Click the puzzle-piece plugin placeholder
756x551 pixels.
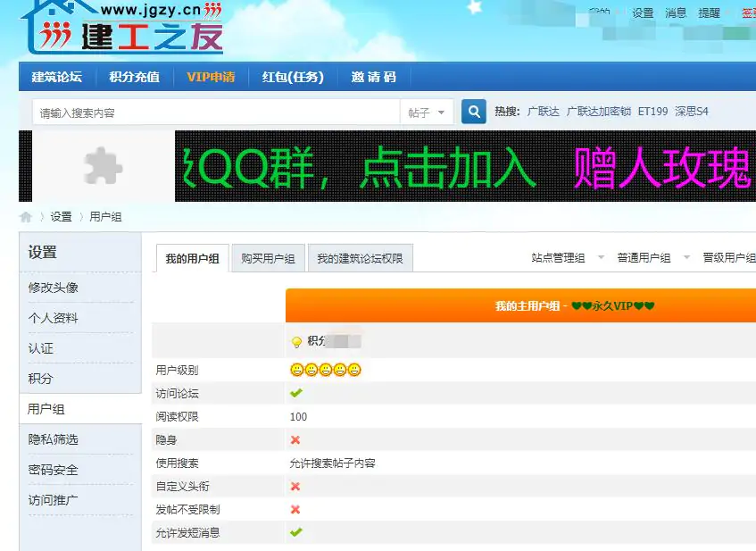point(103,165)
